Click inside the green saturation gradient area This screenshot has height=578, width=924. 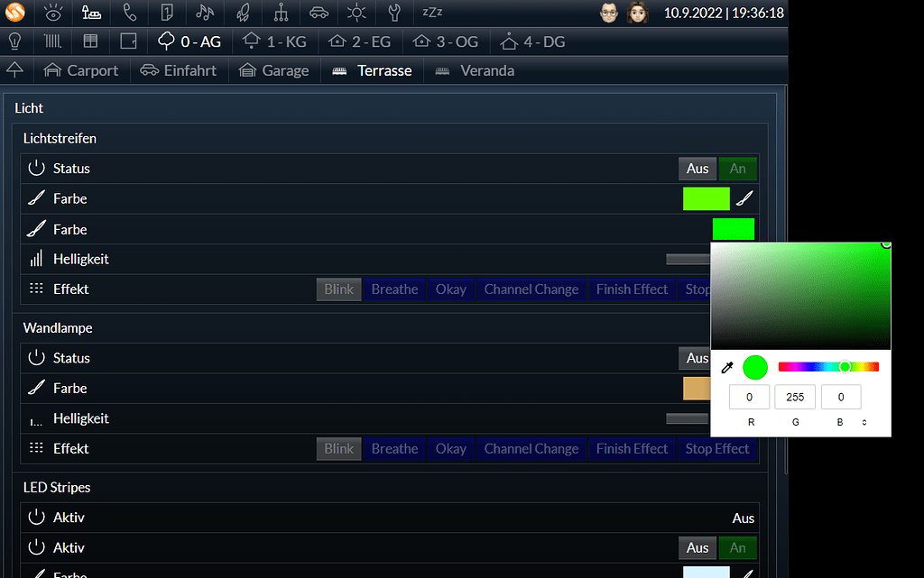801,296
